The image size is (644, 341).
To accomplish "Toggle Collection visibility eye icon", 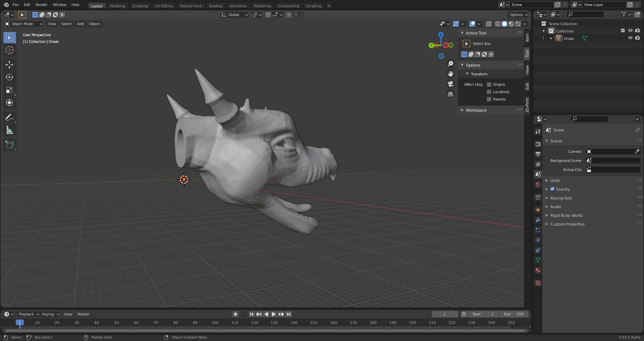I will click(630, 31).
